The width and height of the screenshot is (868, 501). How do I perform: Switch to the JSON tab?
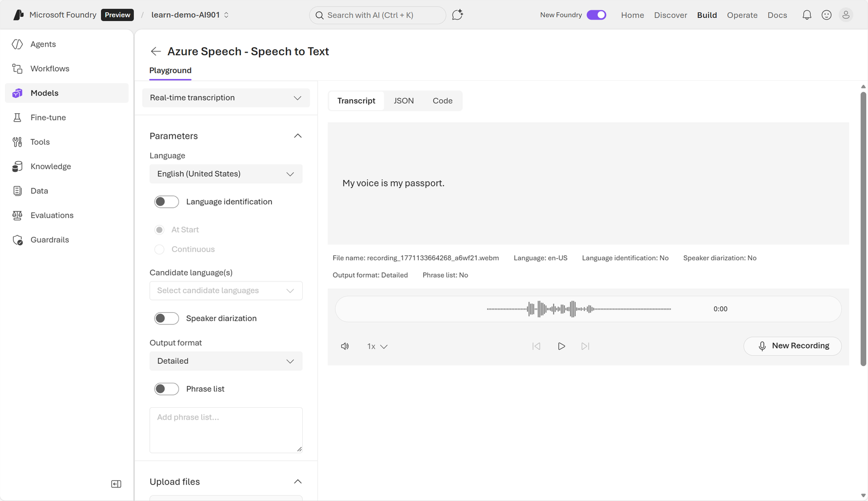tap(404, 101)
